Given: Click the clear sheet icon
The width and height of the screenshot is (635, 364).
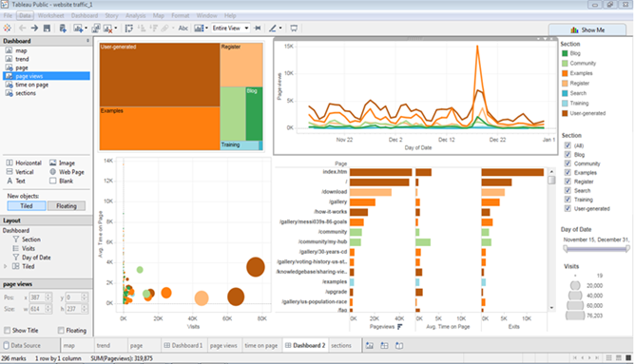Looking at the screenshot, I should tap(107, 28).
